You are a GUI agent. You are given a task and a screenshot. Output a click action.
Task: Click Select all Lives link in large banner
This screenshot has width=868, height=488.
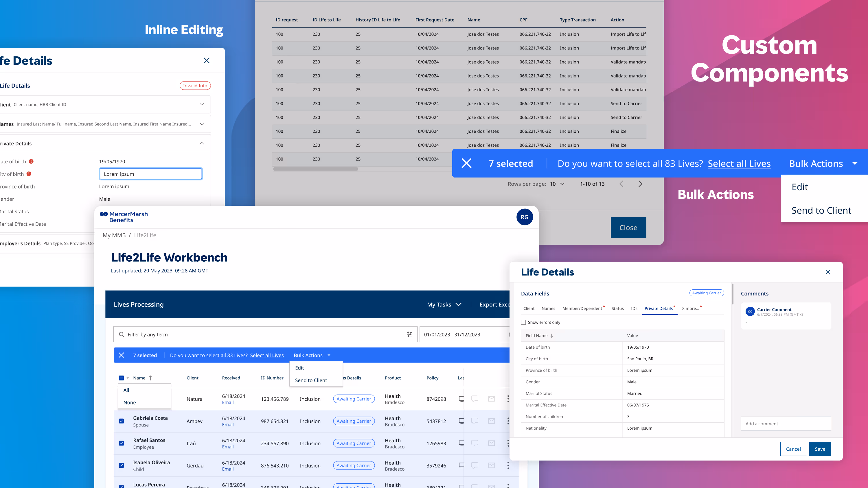click(x=739, y=164)
